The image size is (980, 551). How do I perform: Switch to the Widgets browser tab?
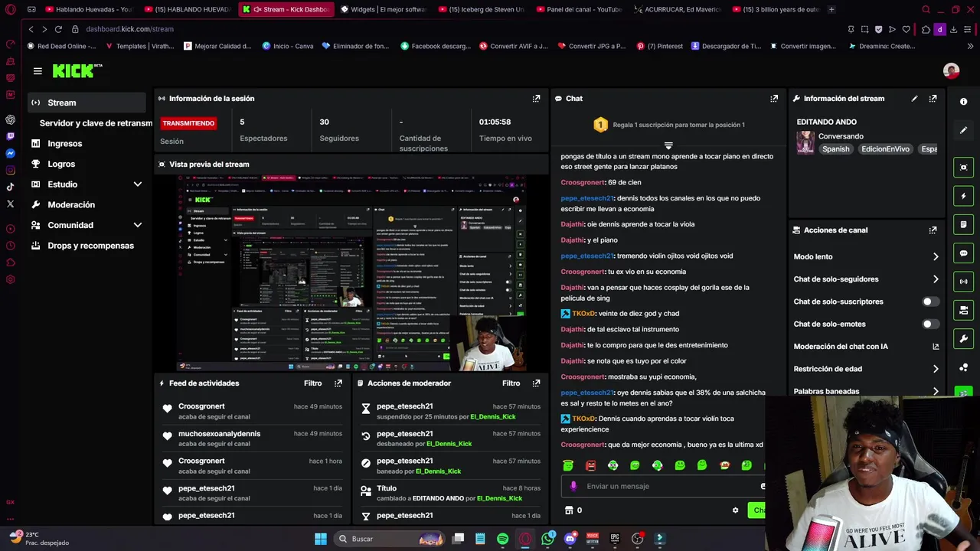click(383, 9)
